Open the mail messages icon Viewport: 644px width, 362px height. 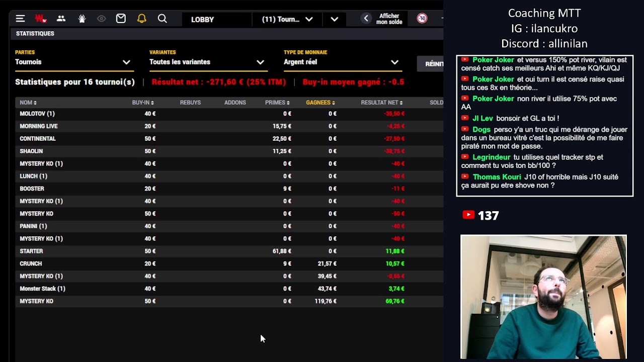121,19
